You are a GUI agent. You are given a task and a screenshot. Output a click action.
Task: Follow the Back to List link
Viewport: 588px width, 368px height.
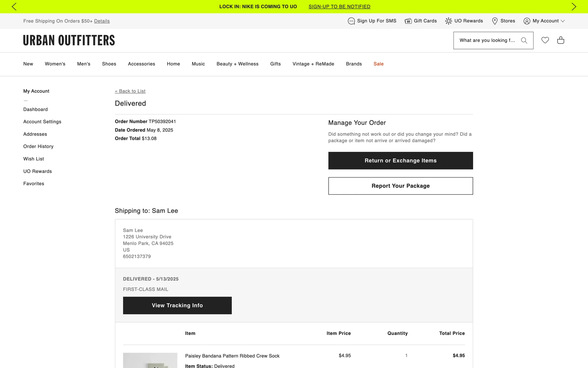coord(130,91)
